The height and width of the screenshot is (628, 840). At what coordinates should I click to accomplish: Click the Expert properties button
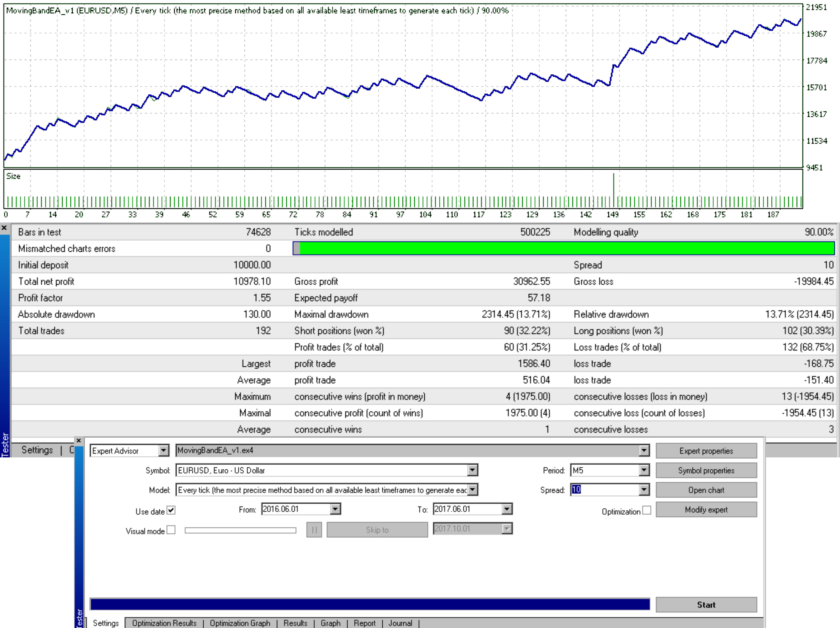tap(706, 451)
